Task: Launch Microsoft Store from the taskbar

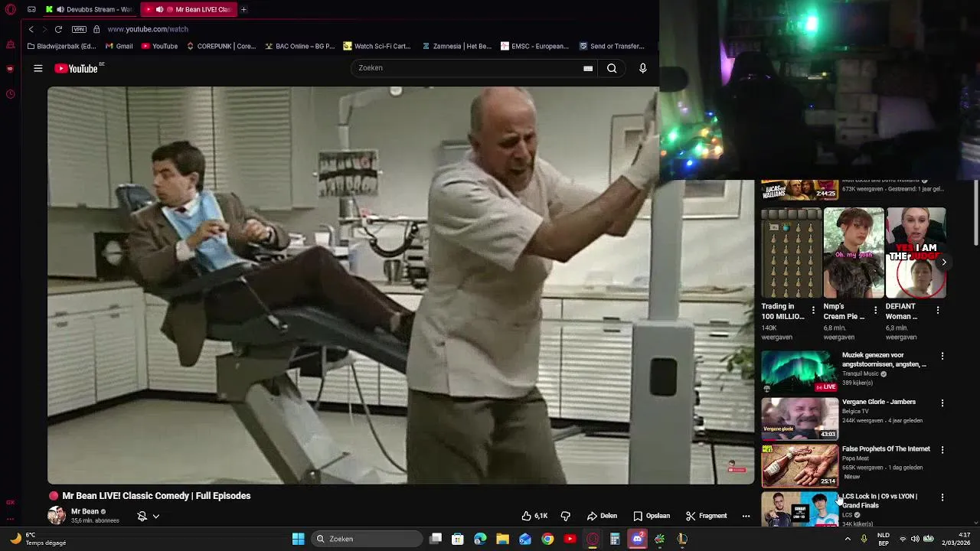Action: click(x=458, y=539)
